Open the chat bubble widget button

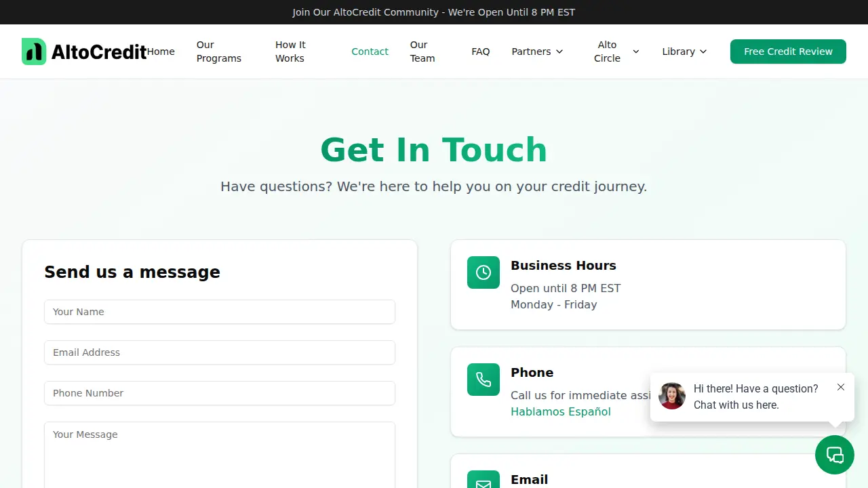tap(835, 455)
